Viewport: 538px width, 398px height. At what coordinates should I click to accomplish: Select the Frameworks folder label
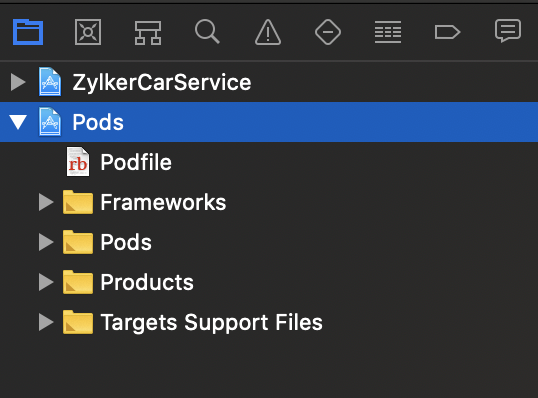coord(163,202)
